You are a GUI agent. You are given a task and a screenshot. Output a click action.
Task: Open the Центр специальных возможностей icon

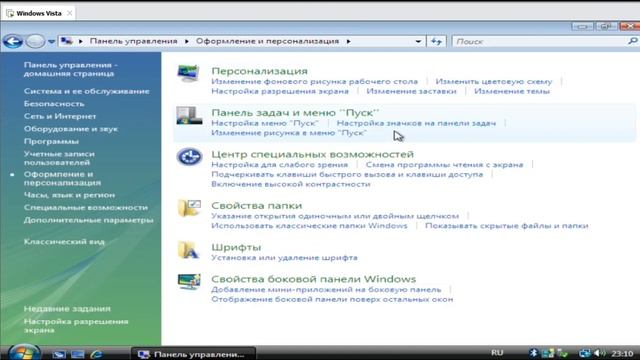[x=189, y=157]
